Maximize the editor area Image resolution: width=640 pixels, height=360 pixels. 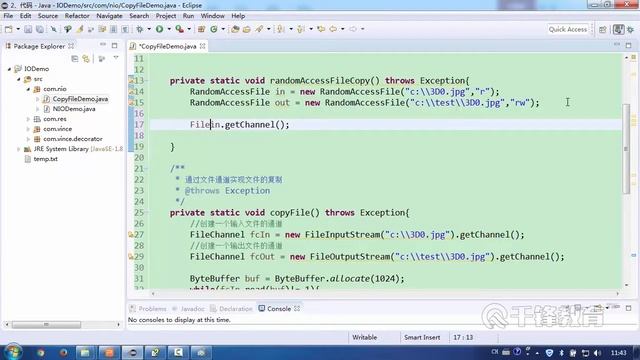629,45
